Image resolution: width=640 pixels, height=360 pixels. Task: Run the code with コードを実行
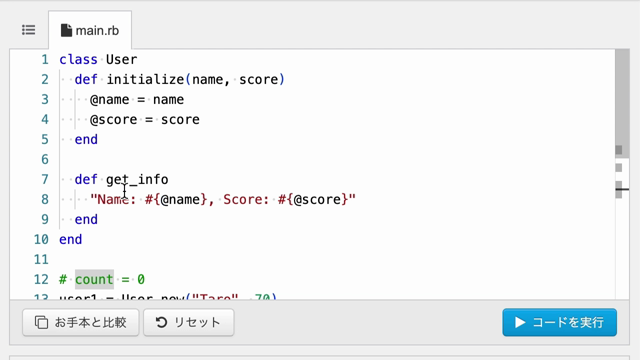pyautogui.click(x=559, y=322)
